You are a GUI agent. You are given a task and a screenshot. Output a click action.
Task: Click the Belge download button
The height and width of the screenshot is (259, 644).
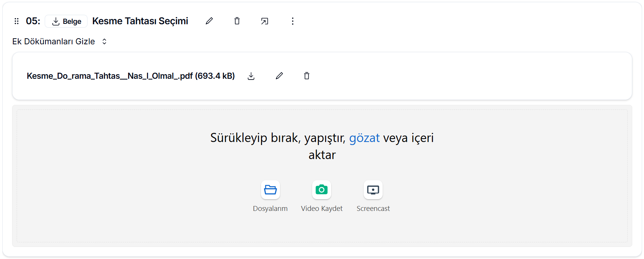(66, 21)
